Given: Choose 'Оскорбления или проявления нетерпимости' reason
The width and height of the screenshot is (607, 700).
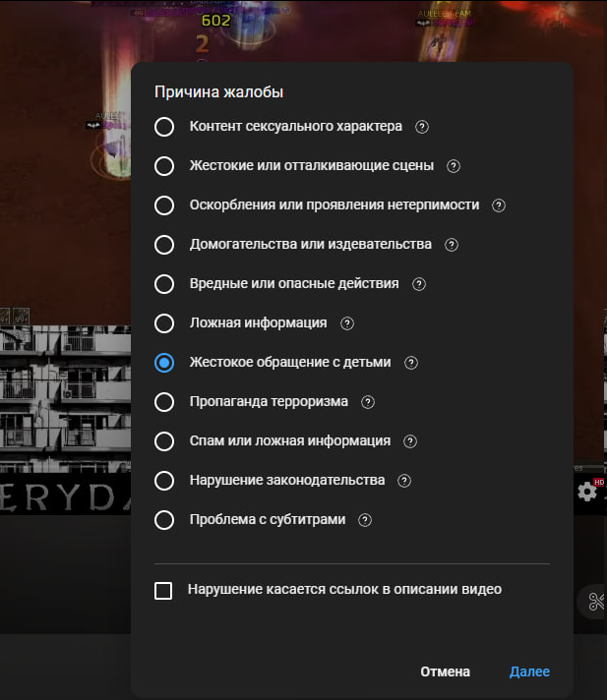Looking at the screenshot, I should (x=164, y=205).
